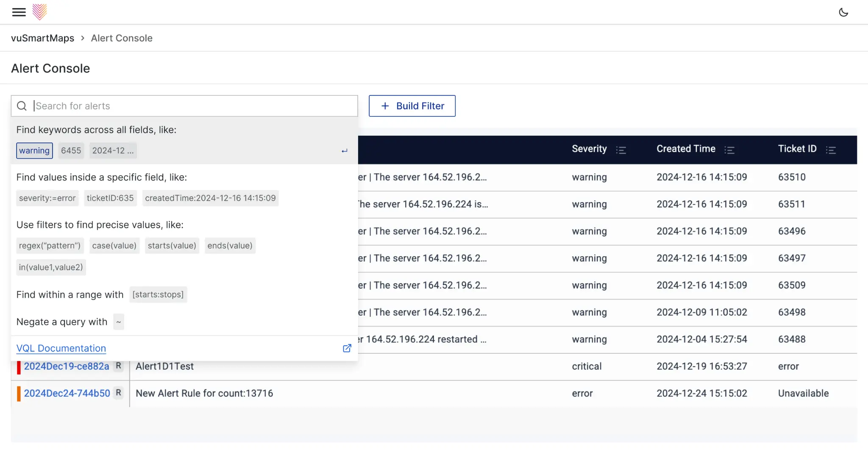This screenshot has width=868, height=456.
Task: Insert the tilde negate chip
Action: [119, 322]
